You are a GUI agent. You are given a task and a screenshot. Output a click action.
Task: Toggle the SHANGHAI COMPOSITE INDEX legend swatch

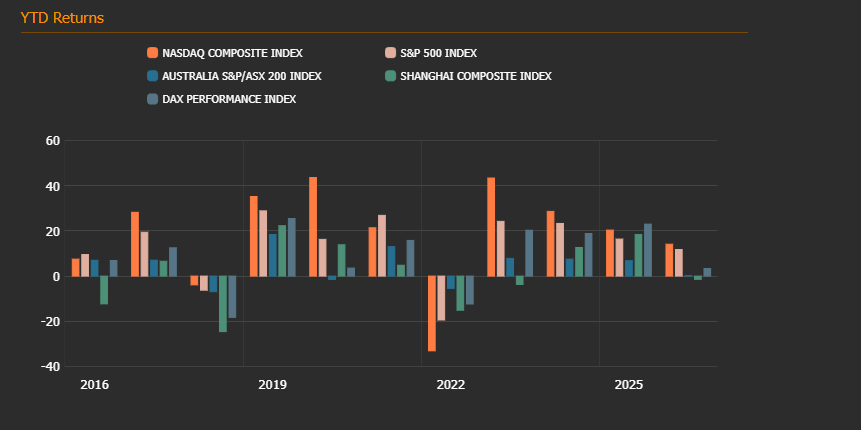[390, 76]
